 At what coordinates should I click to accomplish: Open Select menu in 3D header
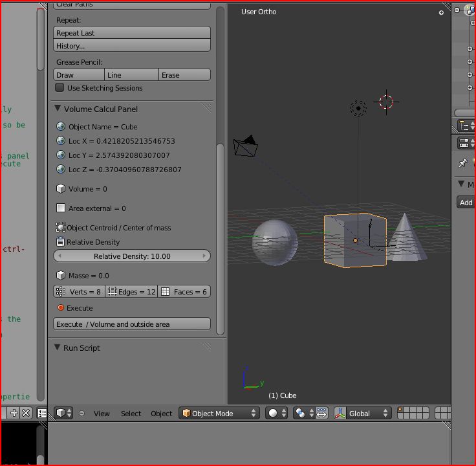(x=131, y=414)
